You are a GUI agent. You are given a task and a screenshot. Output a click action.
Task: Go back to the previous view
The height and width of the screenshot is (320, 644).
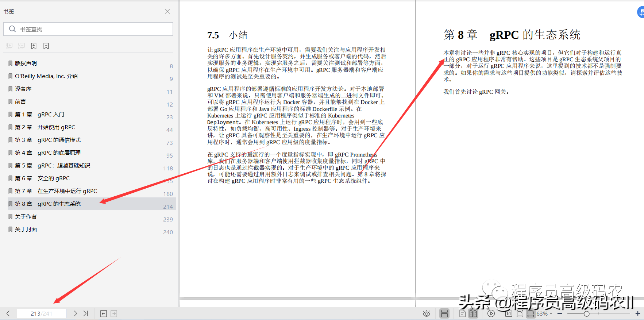(x=104, y=314)
